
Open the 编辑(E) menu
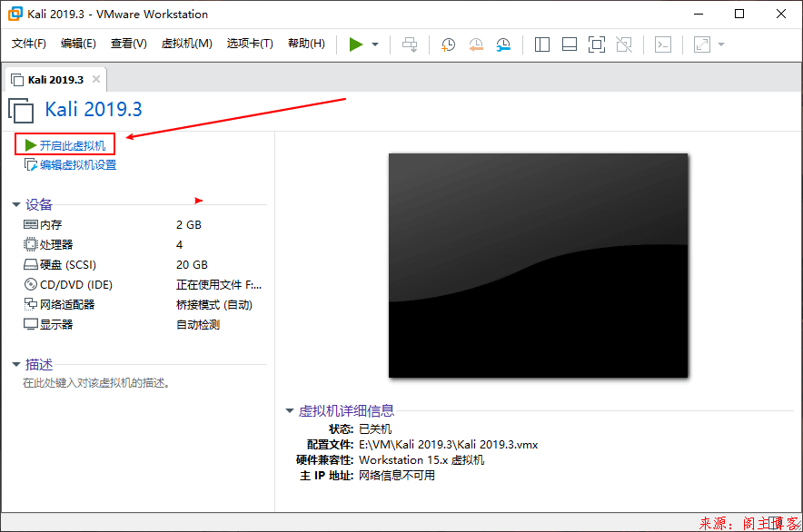[78, 44]
